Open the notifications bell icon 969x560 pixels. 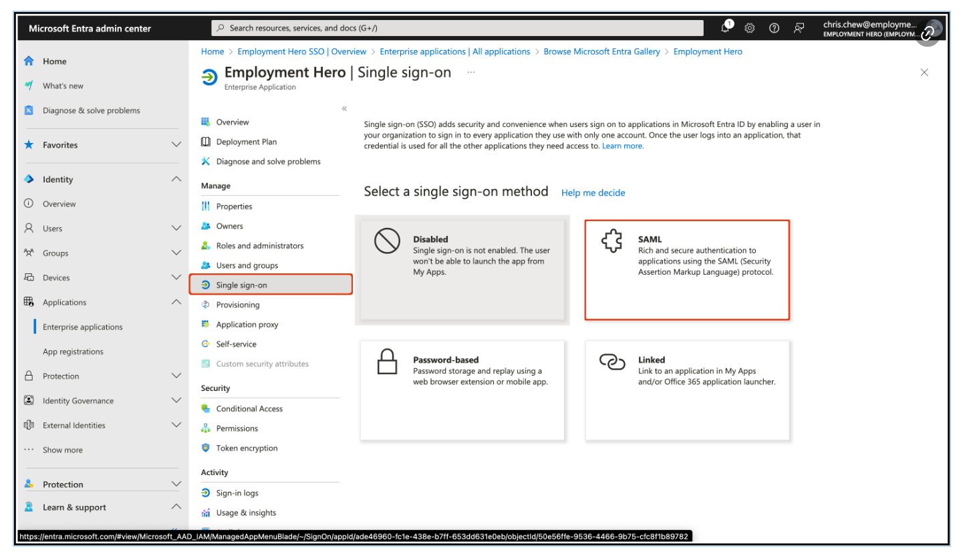click(726, 27)
